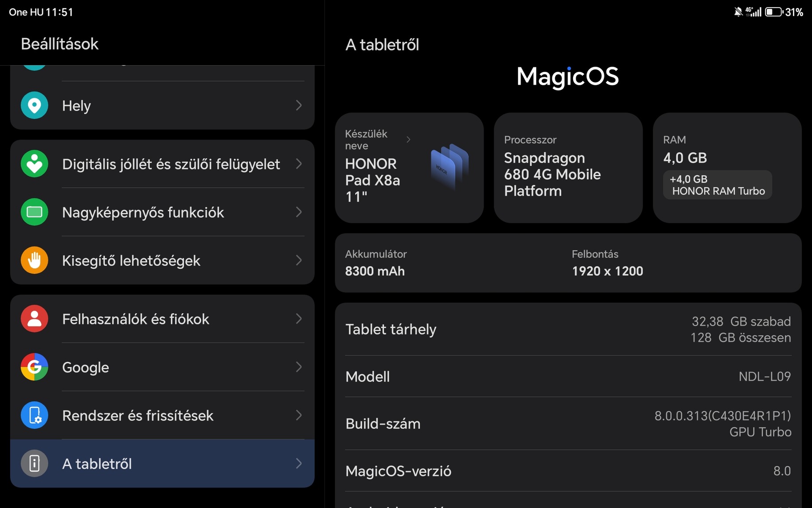Viewport: 812px width, 508px height.
Task: Tap the 31% battery percentage
Action: pos(794,12)
